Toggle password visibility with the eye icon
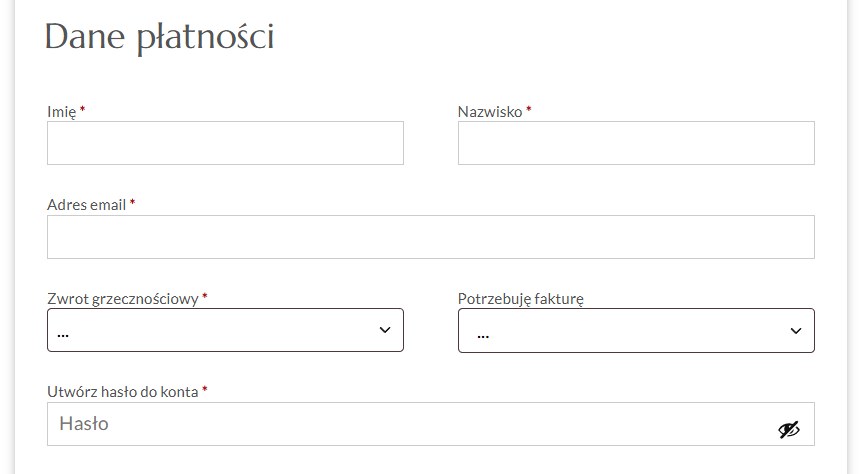The width and height of the screenshot is (862, 474). (x=789, y=429)
